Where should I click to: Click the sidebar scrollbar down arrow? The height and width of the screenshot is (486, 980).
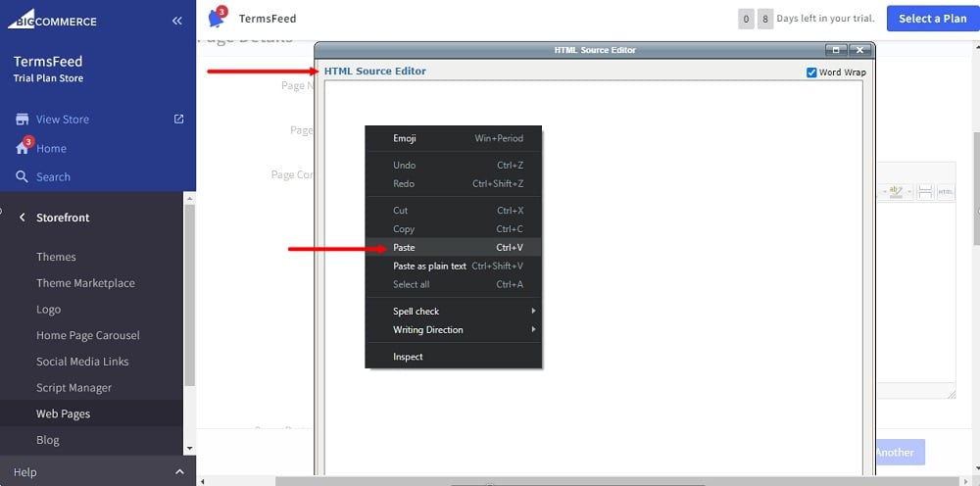coord(190,449)
